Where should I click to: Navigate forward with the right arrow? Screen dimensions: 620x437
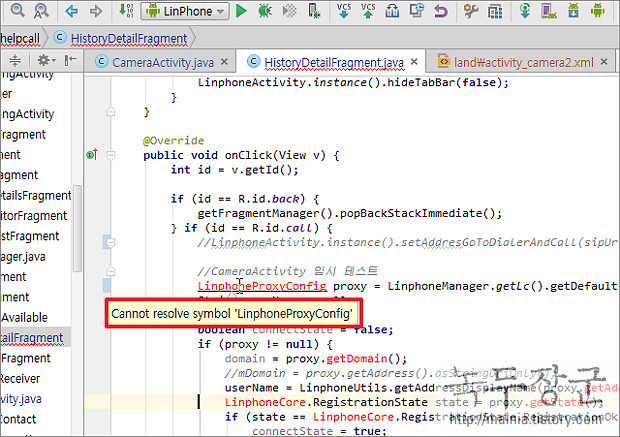click(95, 11)
